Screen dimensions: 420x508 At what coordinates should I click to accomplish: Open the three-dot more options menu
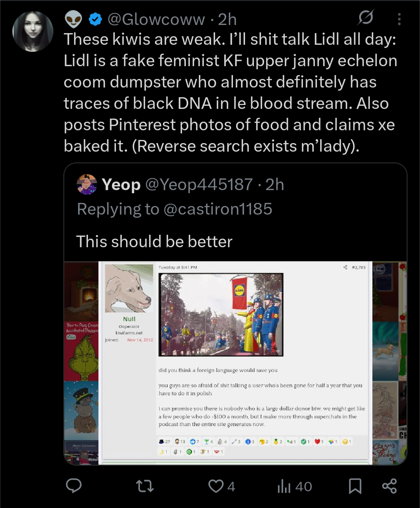point(399,19)
